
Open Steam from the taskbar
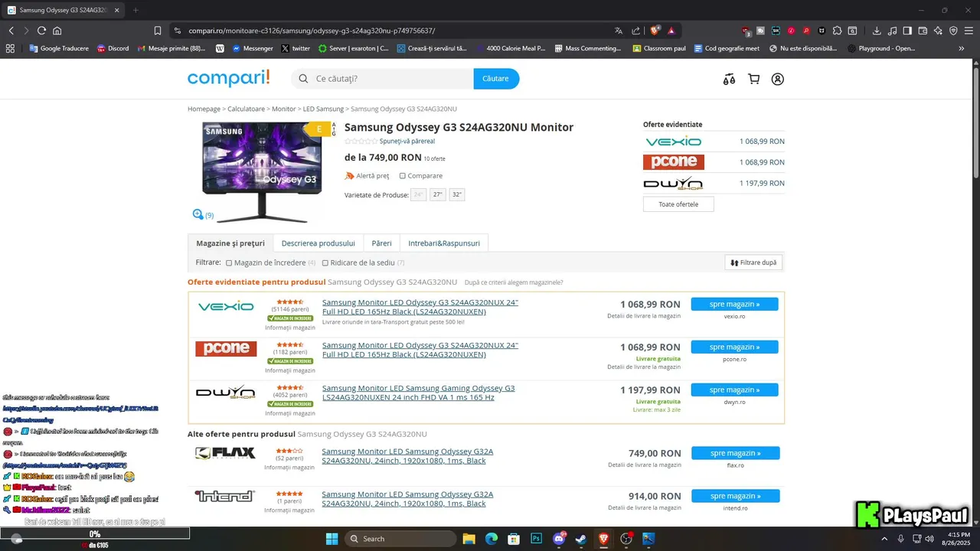(x=581, y=539)
